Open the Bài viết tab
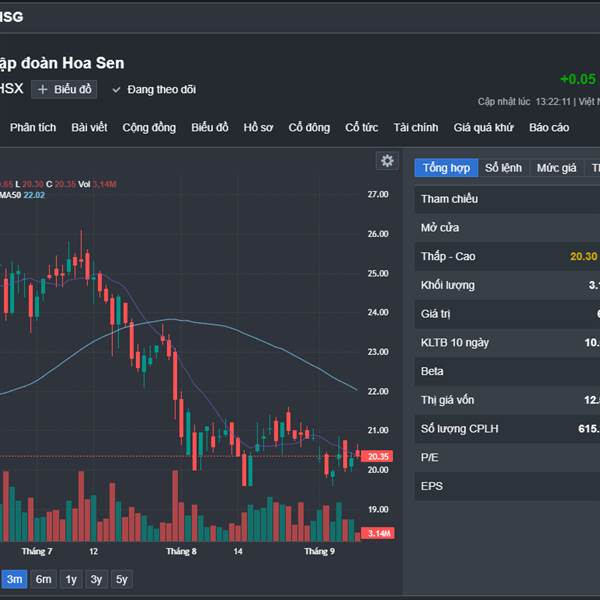 89,127
